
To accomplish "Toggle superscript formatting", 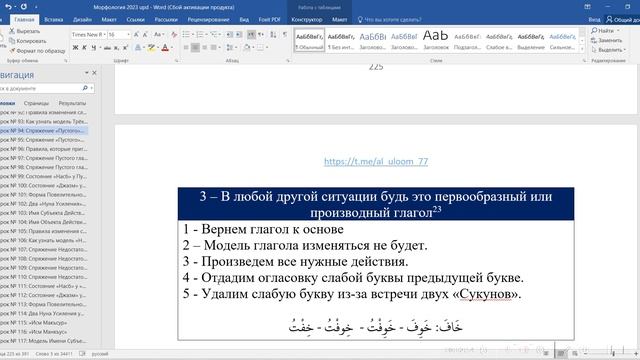I will (x=126, y=48).
